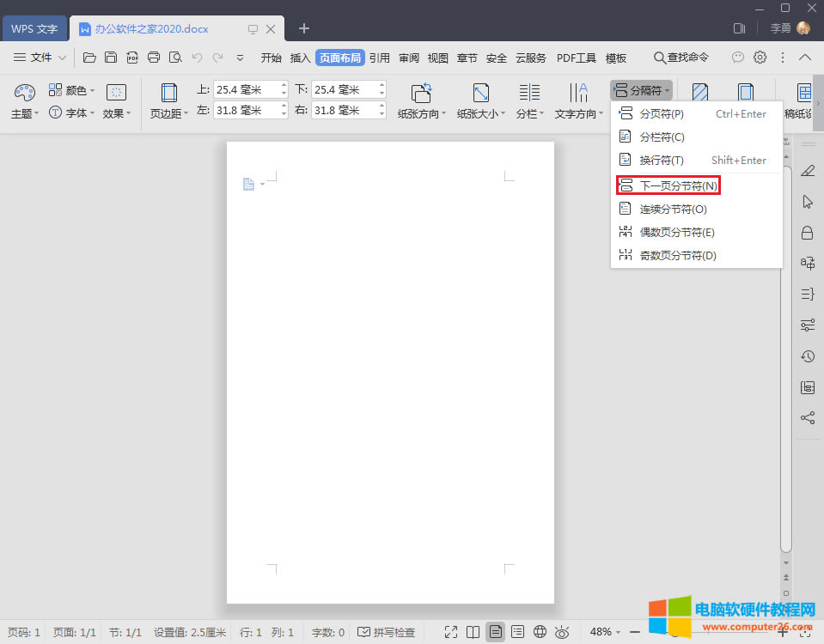Click the Save icon in quick toolbar

(x=111, y=58)
